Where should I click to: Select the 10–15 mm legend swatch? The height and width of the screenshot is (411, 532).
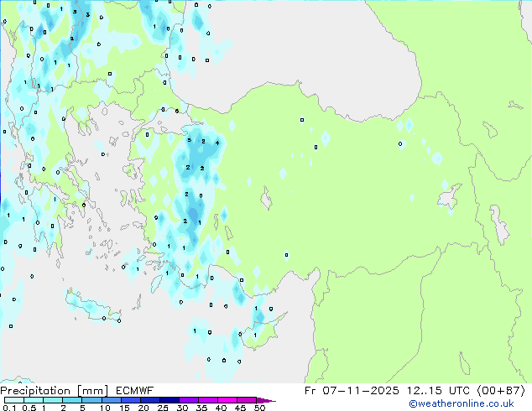[x=112, y=400]
